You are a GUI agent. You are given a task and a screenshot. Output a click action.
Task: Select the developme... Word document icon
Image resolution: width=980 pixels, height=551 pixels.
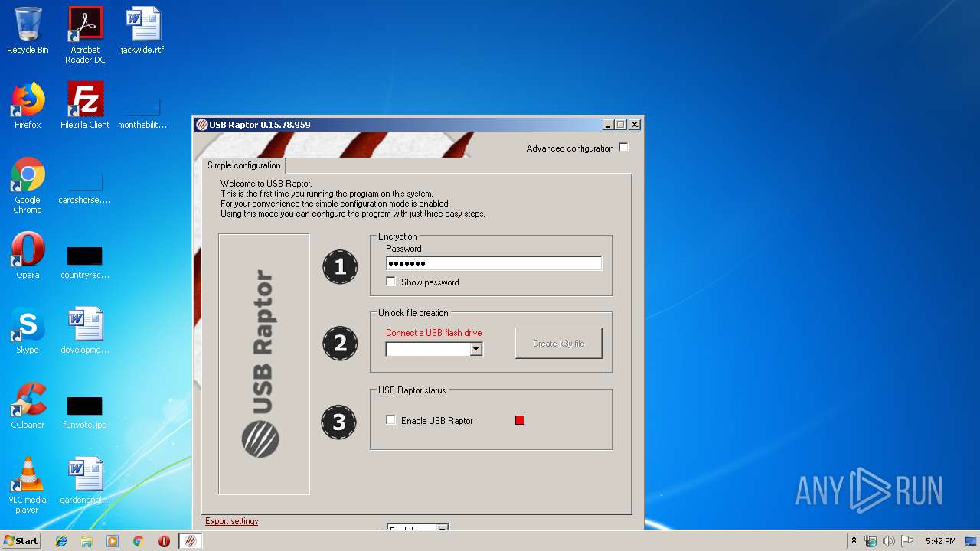click(85, 331)
